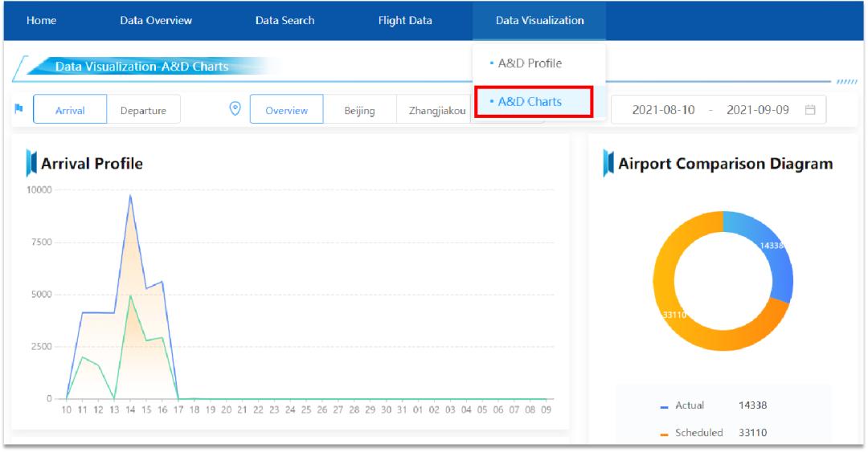Go to Data Search in the nav bar
The image size is (868, 452).
pos(285,20)
